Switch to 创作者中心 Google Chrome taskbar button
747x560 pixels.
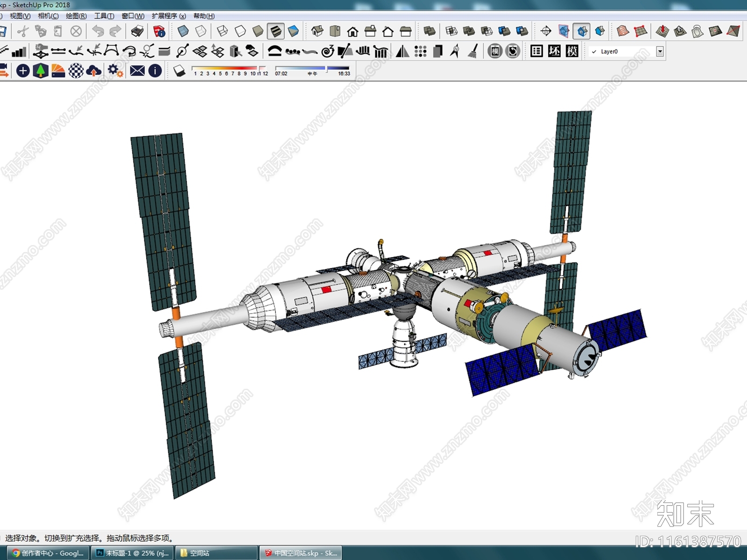(x=48, y=553)
